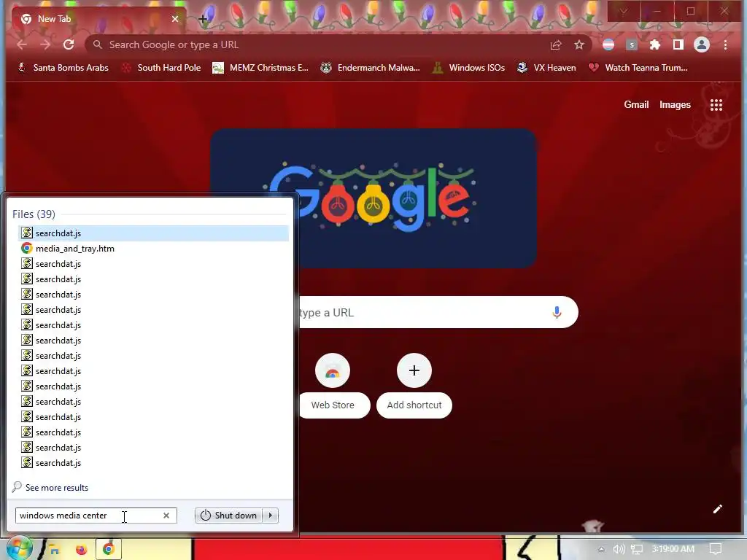Open the Santa Bombs Arabs bookmark
This screenshot has width=747, height=560.
(63, 68)
